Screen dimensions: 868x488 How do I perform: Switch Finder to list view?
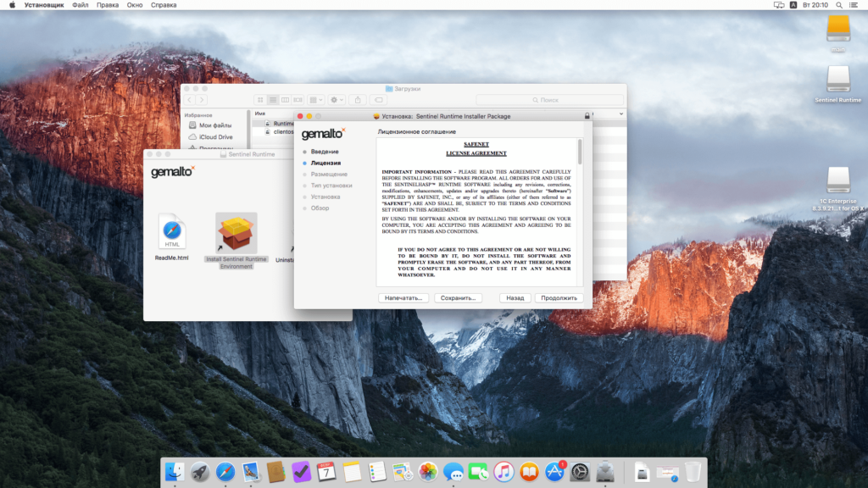(x=273, y=100)
